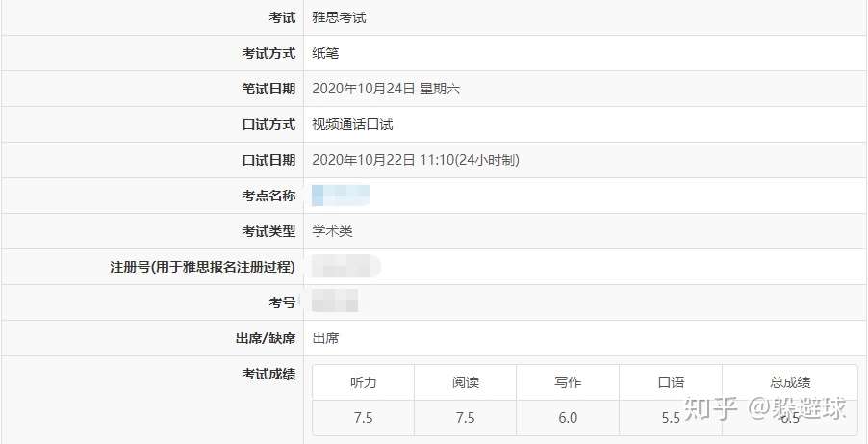
Task: Select the 7.5 score under 阅读
Action: 465,417
